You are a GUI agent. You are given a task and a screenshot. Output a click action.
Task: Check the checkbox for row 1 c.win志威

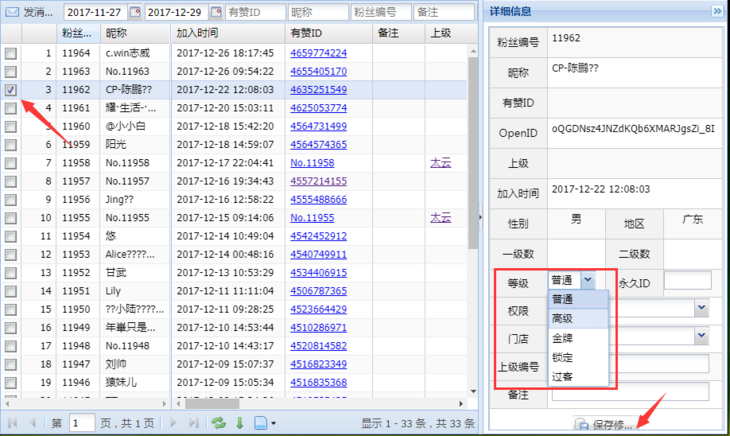pos(10,53)
